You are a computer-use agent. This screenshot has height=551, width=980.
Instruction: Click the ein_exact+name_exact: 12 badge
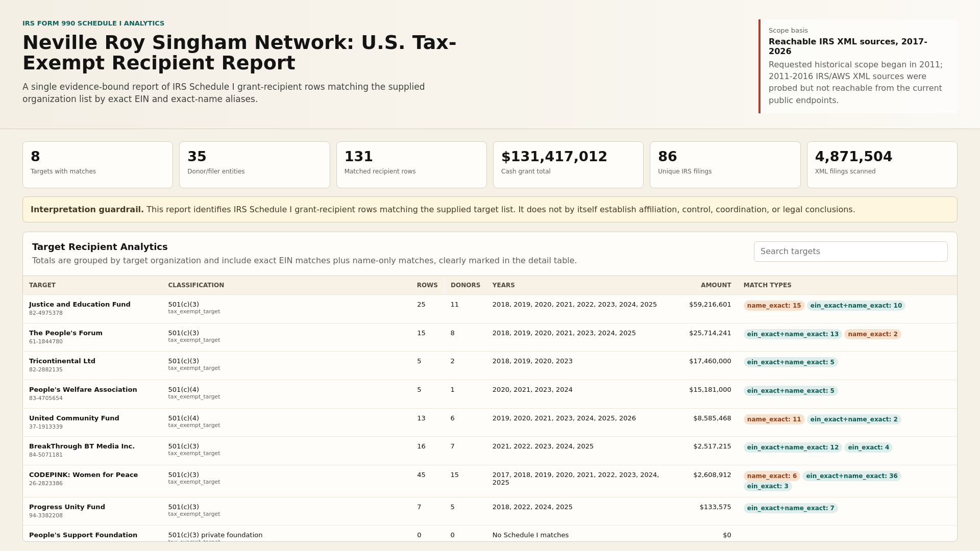click(x=793, y=447)
